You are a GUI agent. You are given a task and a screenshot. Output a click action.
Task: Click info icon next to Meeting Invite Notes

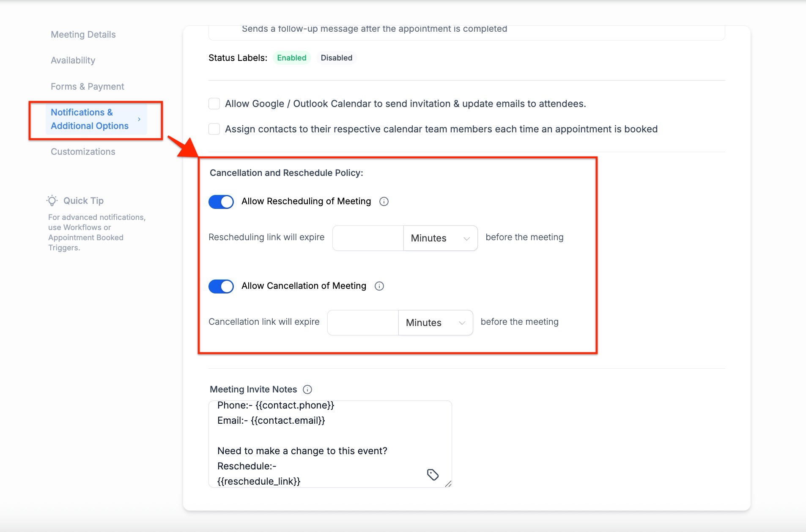coord(307,389)
